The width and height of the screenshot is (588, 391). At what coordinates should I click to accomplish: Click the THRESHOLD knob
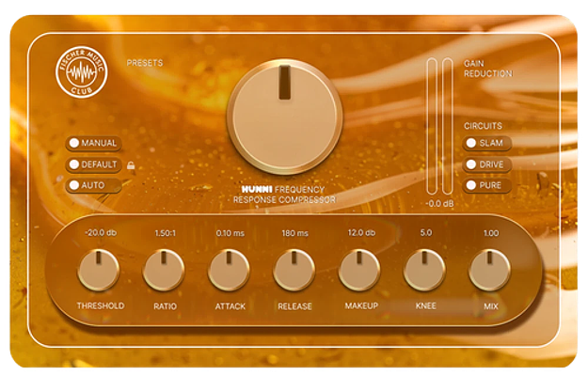(99, 270)
